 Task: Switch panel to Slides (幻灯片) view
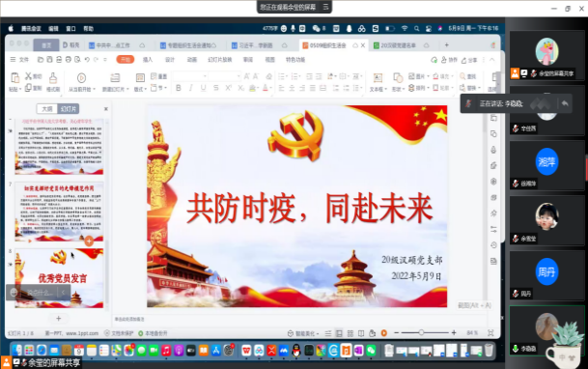(69, 109)
